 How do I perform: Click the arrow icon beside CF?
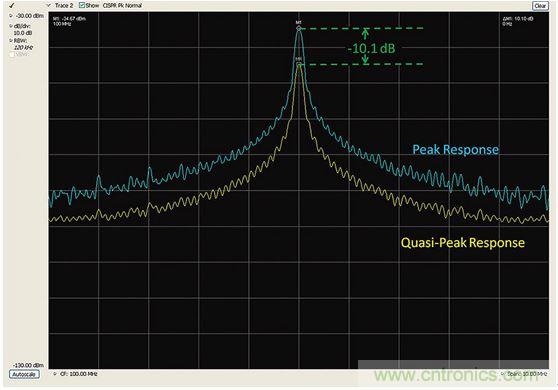pos(55,374)
